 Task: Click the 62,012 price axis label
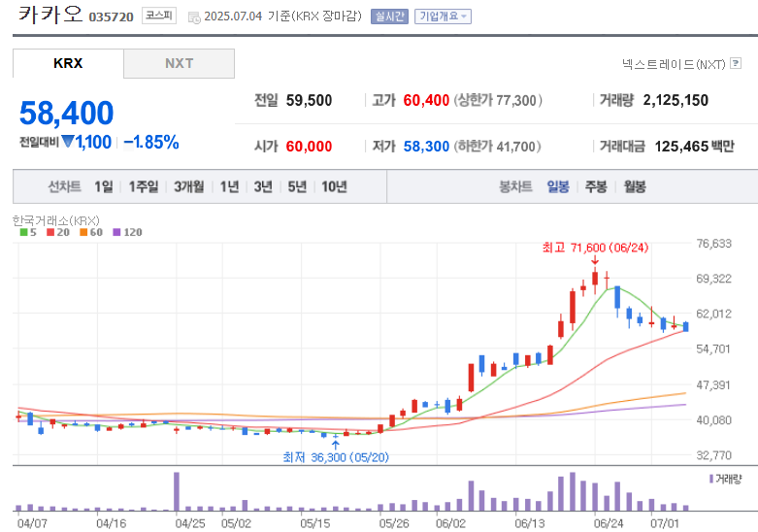pos(714,314)
